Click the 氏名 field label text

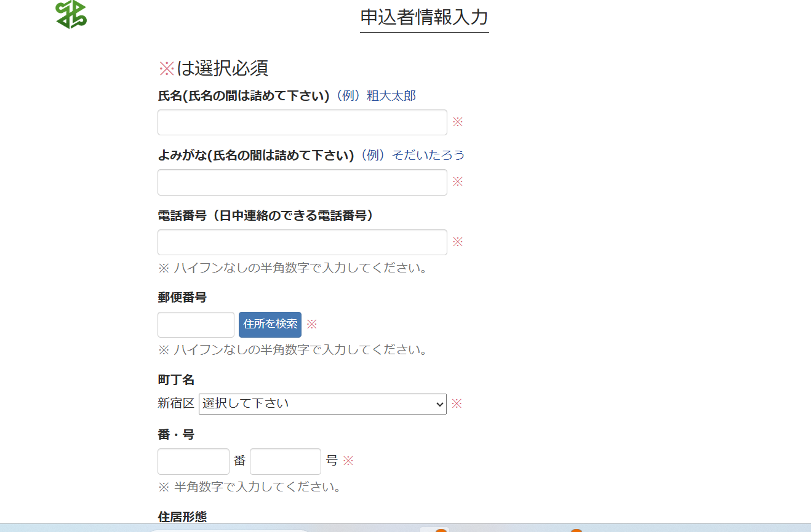(244, 96)
